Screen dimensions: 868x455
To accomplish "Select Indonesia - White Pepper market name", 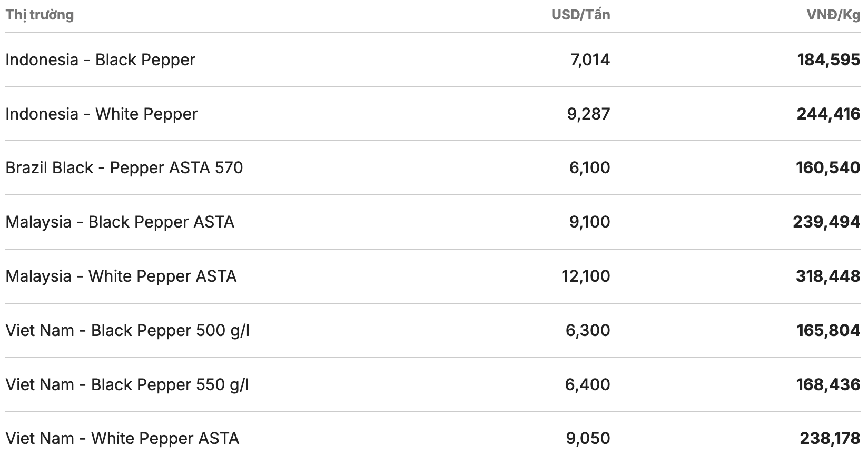I will click(101, 114).
